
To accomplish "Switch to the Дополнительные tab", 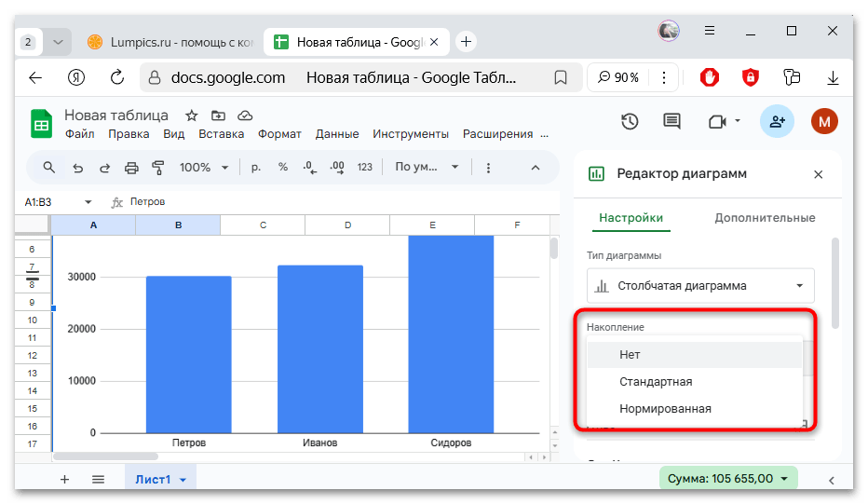I will [x=765, y=218].
